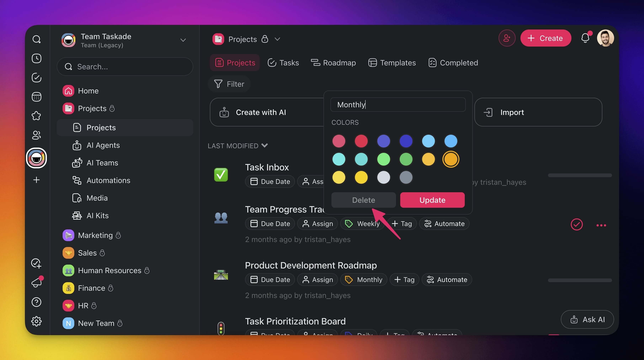Click the notifications bell icon
The height and width of the screenshot is (360, 644).
[585, 38]
